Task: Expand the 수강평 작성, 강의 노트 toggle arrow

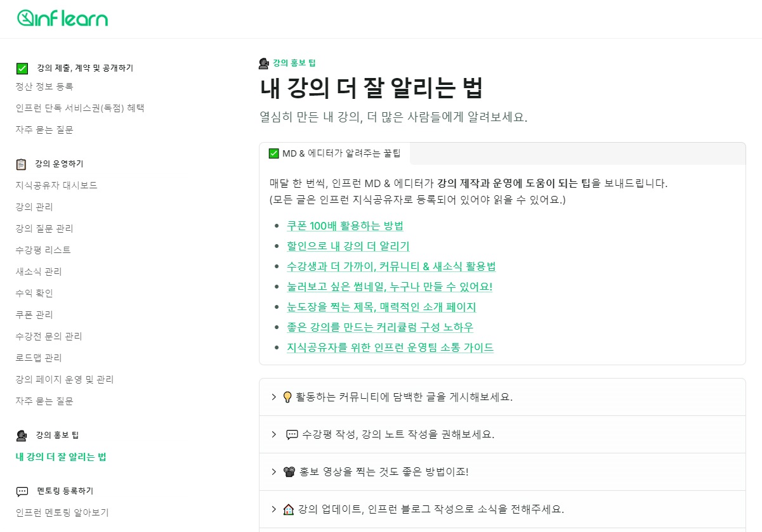Action: coord(273,434)
